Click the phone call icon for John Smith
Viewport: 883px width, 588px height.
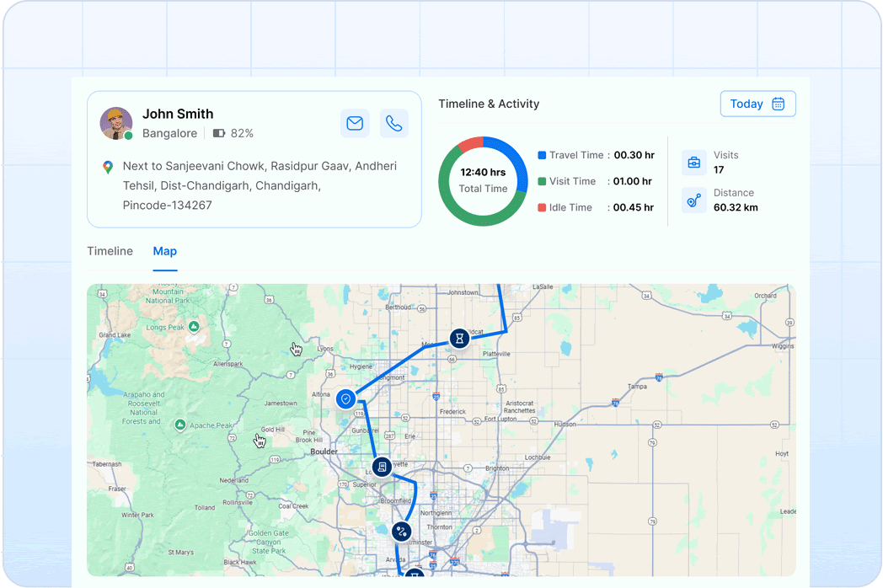394,123
